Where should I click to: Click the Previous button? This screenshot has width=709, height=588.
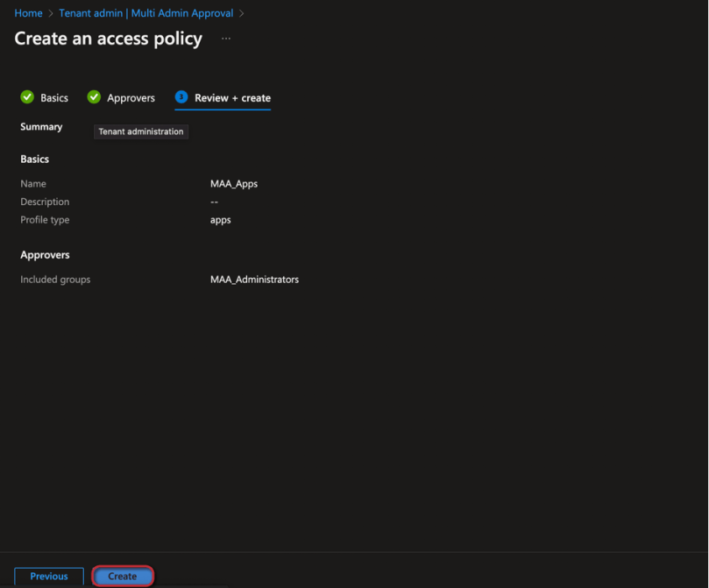pos(48,576)
